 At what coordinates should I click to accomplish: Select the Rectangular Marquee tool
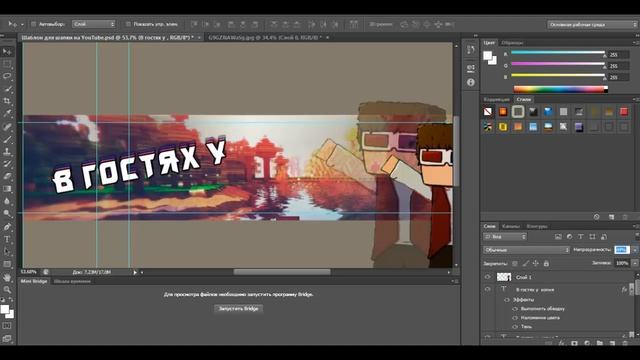coord(7,64)
